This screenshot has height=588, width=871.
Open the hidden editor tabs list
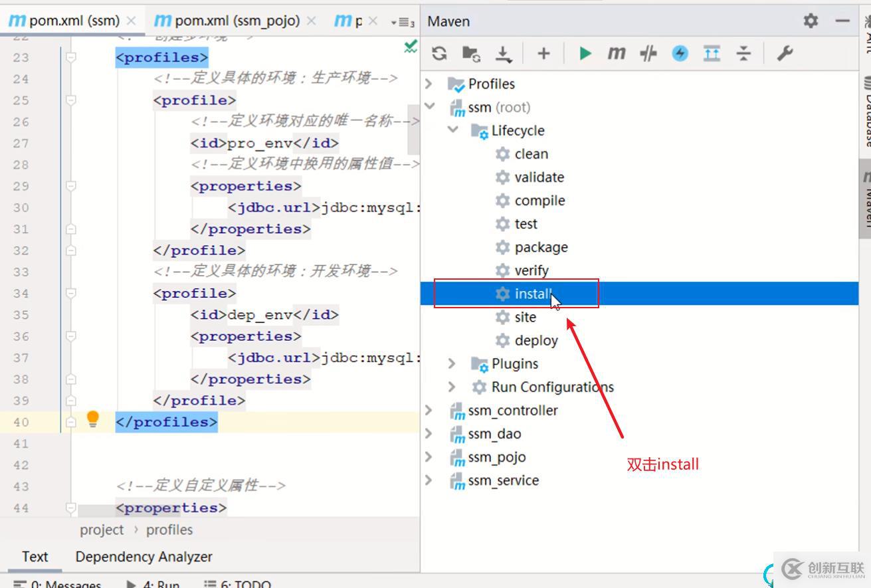[x=403, y=22]
